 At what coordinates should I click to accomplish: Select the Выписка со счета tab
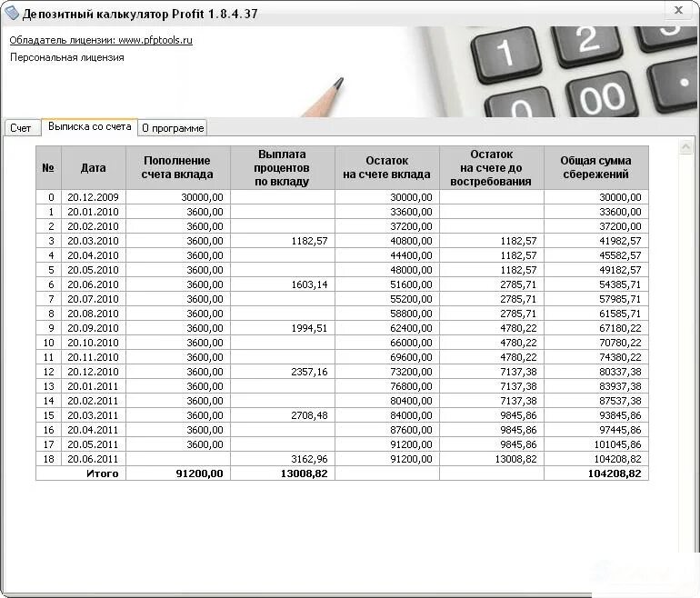point(89,126)
